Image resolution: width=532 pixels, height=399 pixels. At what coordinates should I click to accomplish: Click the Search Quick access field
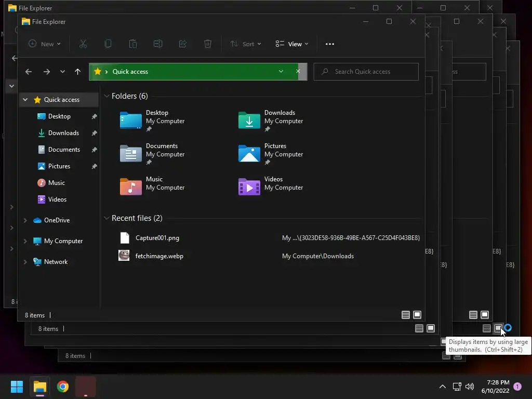pyautogui.click(x=366, y=72)
